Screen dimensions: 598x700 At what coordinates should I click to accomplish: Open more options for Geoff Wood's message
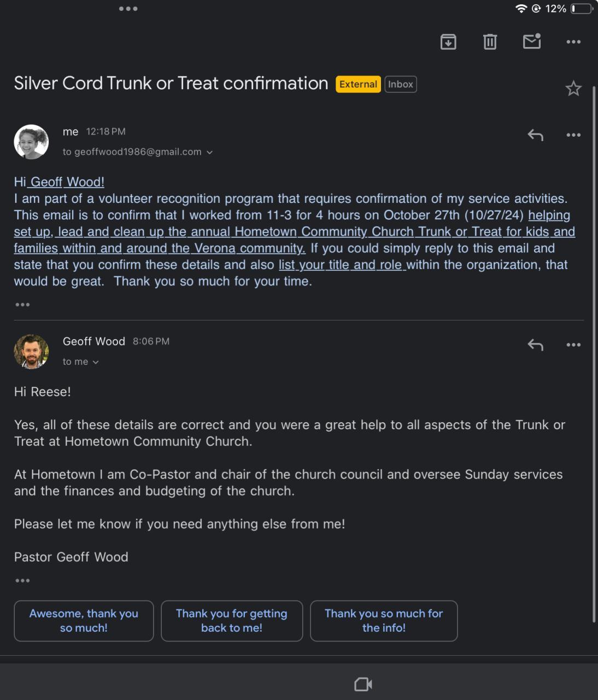click(x=573, y=345)
